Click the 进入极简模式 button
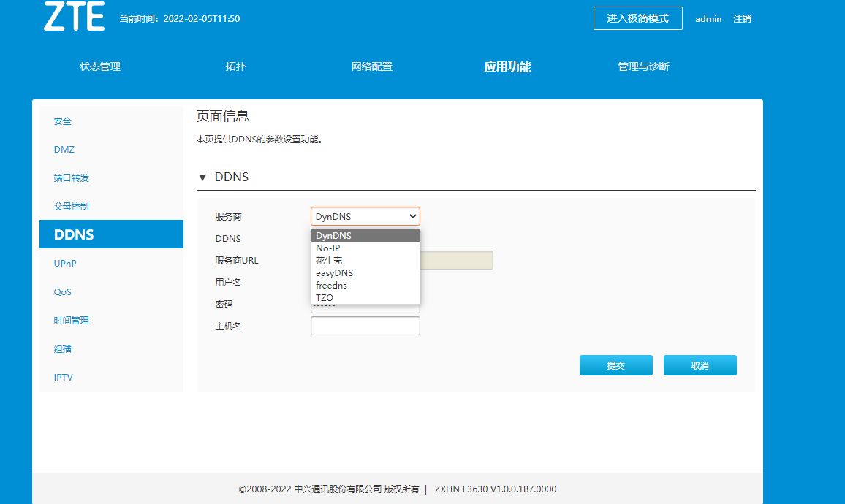845x504 pixels. tap(637, 18)
